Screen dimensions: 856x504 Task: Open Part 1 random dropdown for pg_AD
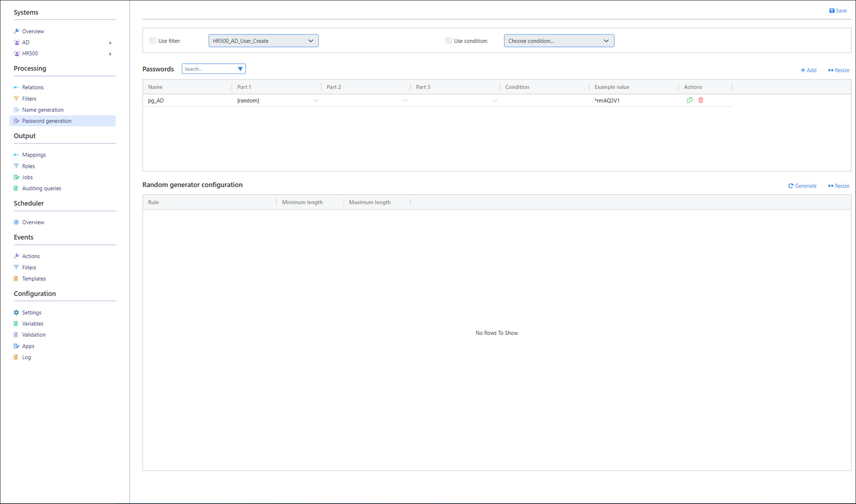pyautogui.click(x=316, y=101)
